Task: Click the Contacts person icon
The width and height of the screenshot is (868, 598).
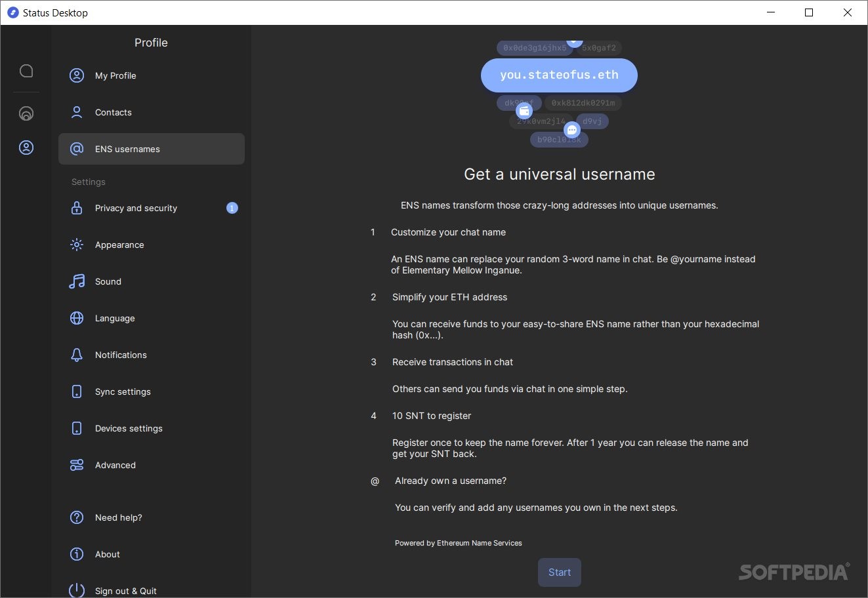Action: tap(77, 112)
